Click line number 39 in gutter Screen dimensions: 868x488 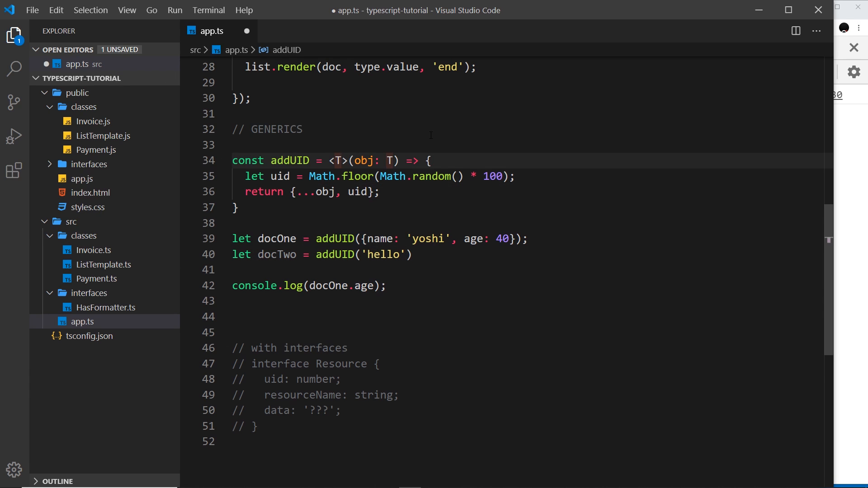tap(208, 239)
